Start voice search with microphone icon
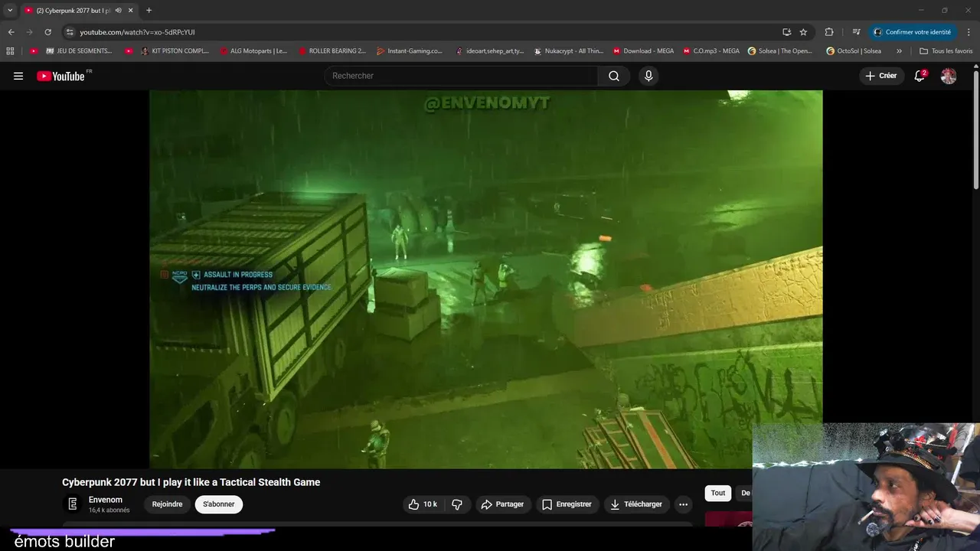This screenshot has height=551, width=980. pos(648,76)
